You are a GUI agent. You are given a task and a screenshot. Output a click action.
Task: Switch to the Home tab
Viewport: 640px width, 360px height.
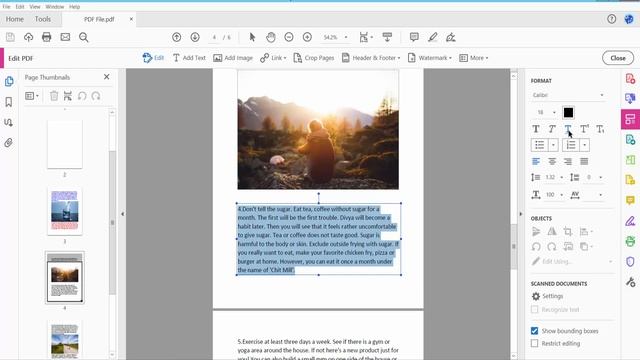pyautogui.click(x=15, y=19)
